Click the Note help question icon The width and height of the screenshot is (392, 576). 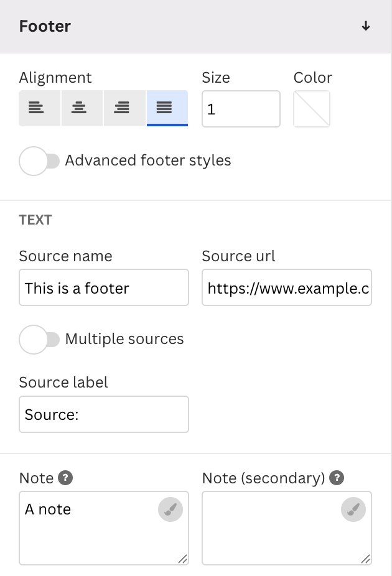tap(65, 478)
